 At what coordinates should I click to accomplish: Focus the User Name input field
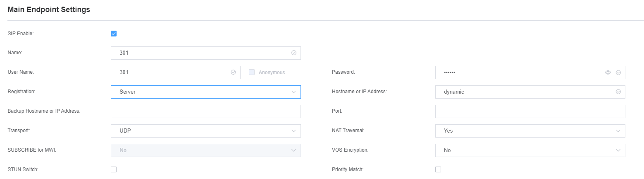(176, 73)
